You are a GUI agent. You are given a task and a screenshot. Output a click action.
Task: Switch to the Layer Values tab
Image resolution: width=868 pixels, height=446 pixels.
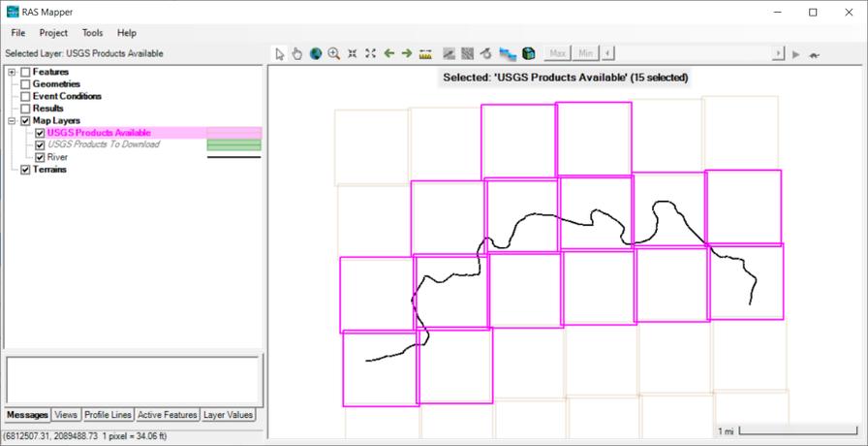[x=228, y=415]
